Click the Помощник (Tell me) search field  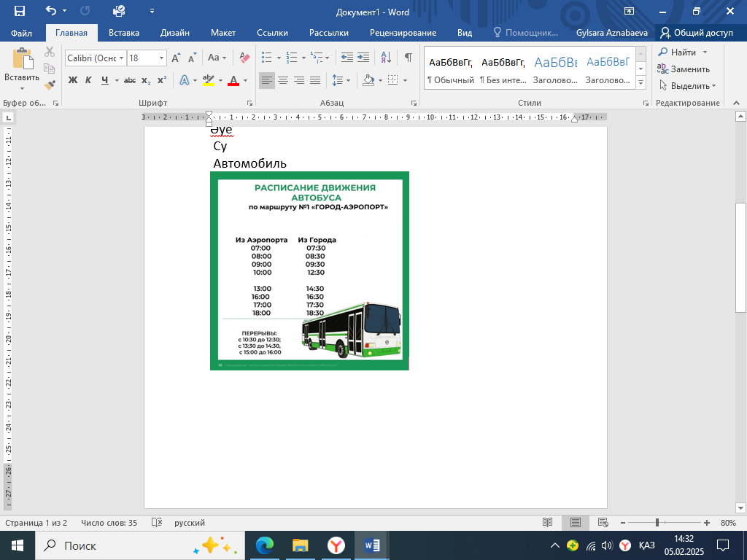click(525, 33)
